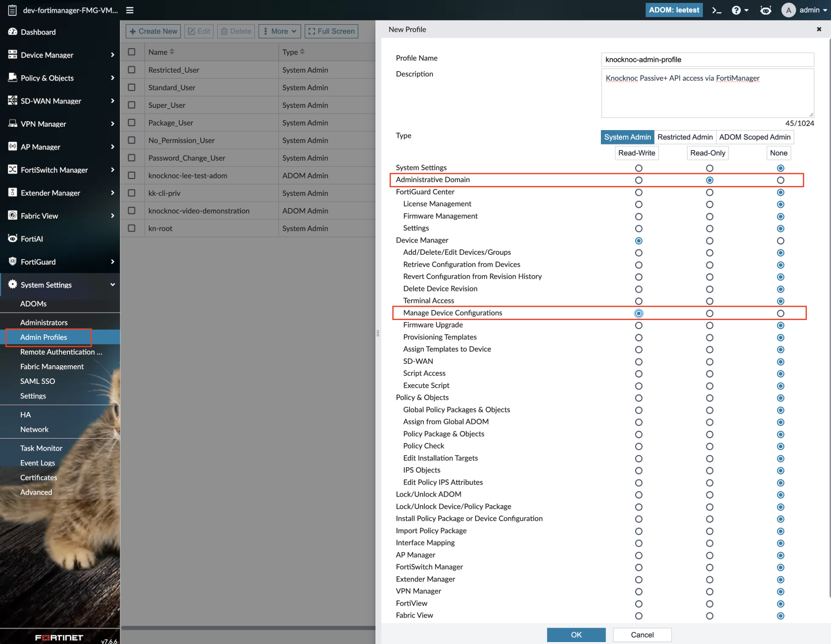Set System Settings to Read-Write
This screenshot has height=644, width=831.
pyautogui.click(x=639, y=168)
